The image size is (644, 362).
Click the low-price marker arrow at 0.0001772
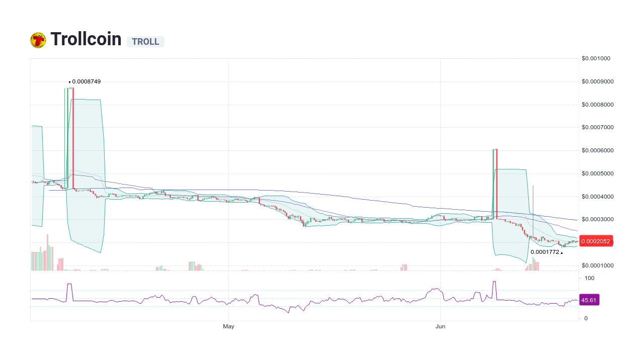[560, 252]
